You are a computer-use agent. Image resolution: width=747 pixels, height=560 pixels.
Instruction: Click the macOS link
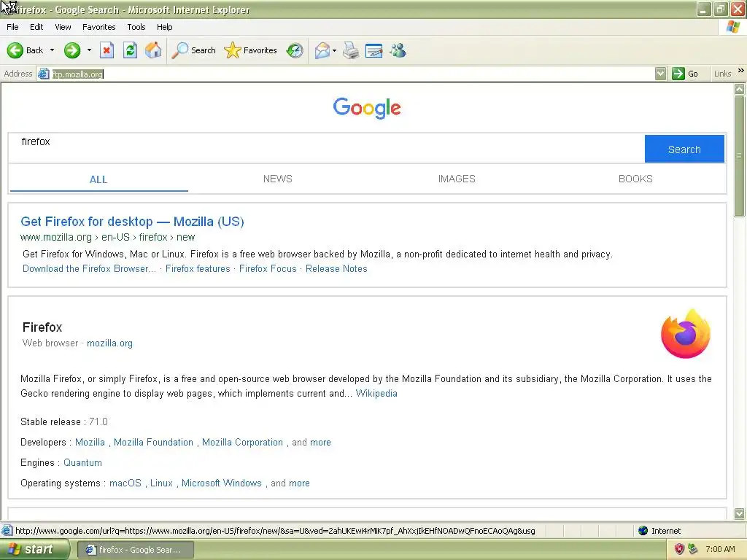click(x=125, y=483)
